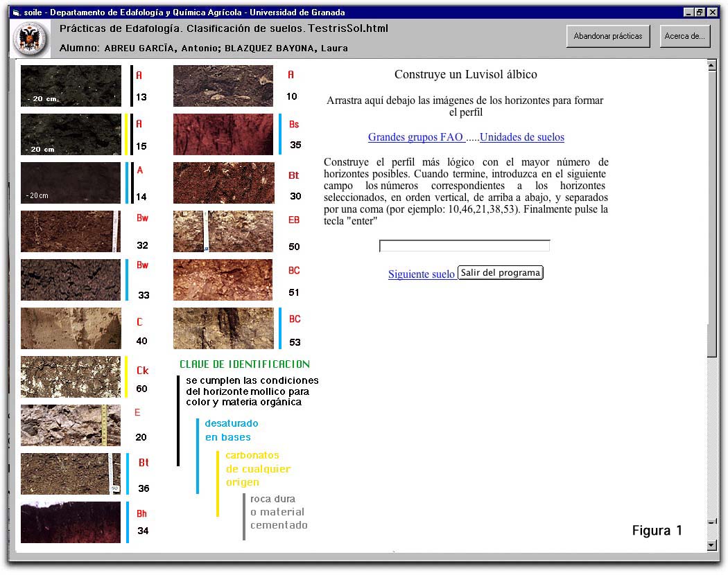Choose the Bt horizon image numbered 30

pyautogui.click(x=224, y=183)
